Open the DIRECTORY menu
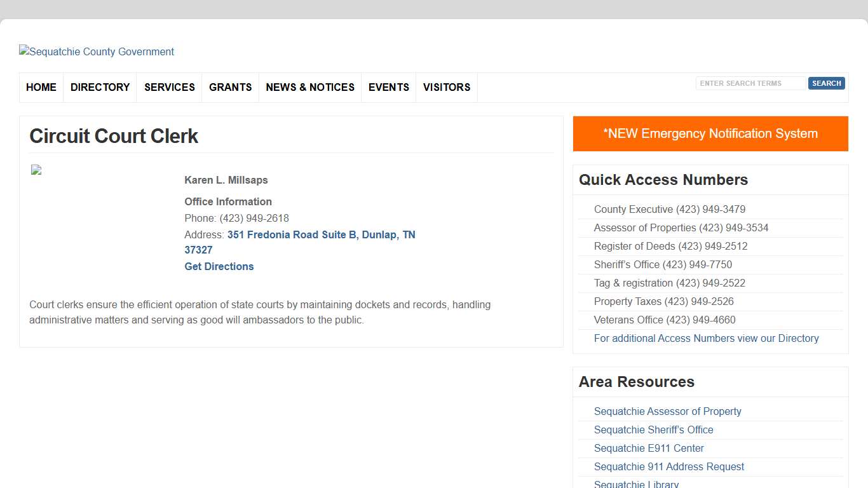Viewport: 868px width, 488px height. point(100,88)
